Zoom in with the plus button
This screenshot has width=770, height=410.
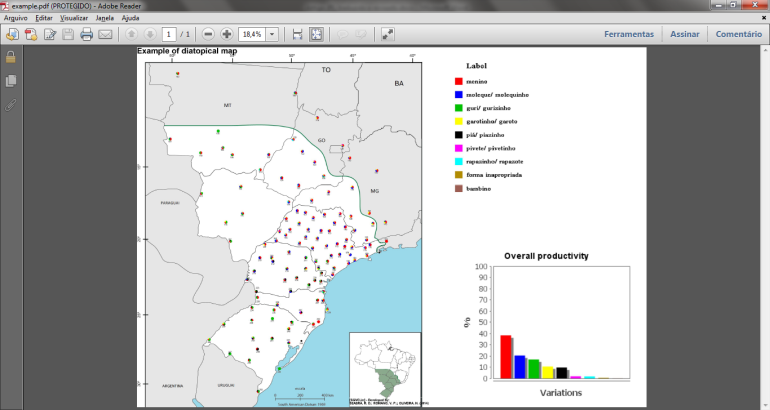227,34
